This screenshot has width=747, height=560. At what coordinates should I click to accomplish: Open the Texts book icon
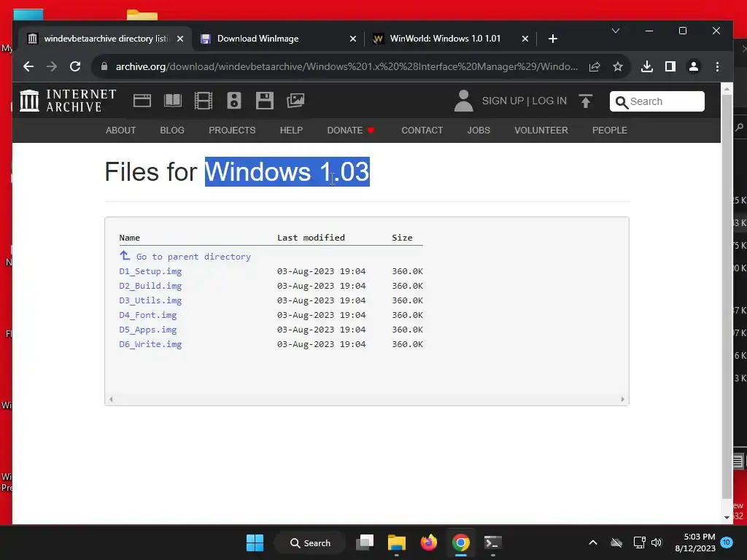point(173,101)
